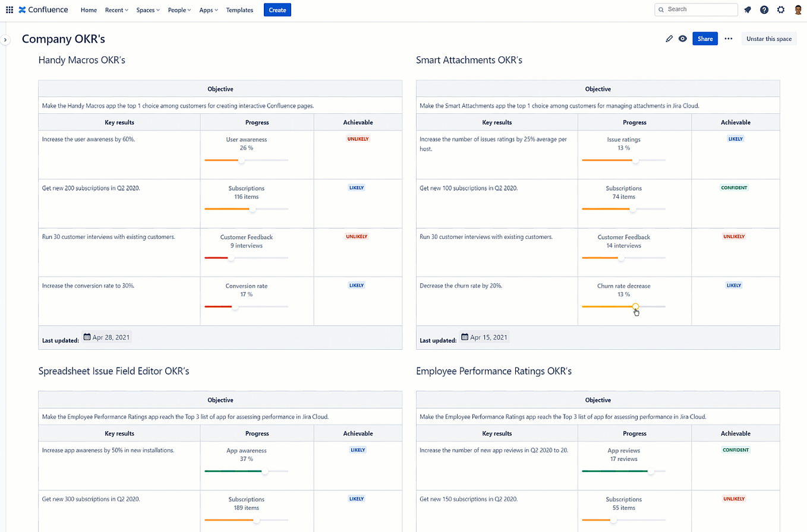Edit the page using the pencil icon
This screenshot has width=807, height=532.
point(669,38)
